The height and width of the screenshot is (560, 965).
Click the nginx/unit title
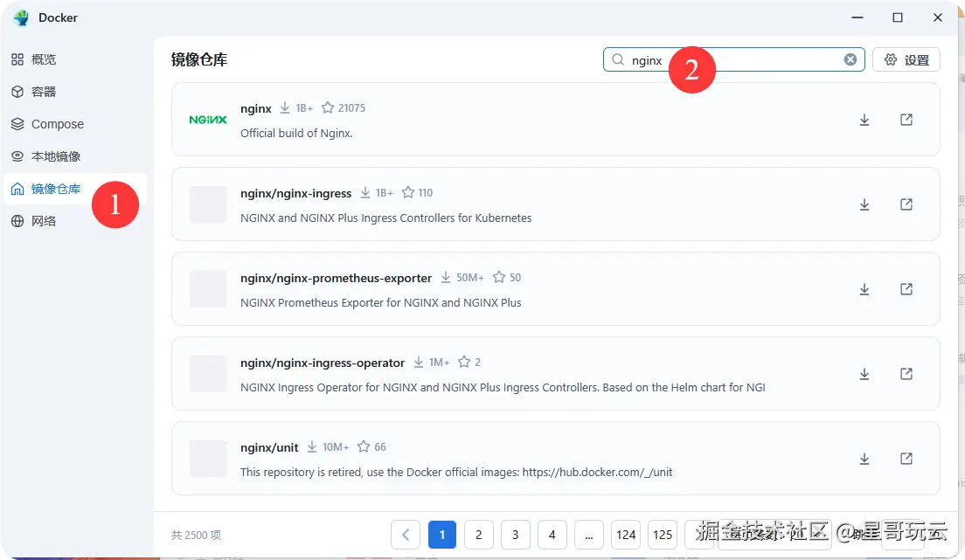click(x=269, y=448)
